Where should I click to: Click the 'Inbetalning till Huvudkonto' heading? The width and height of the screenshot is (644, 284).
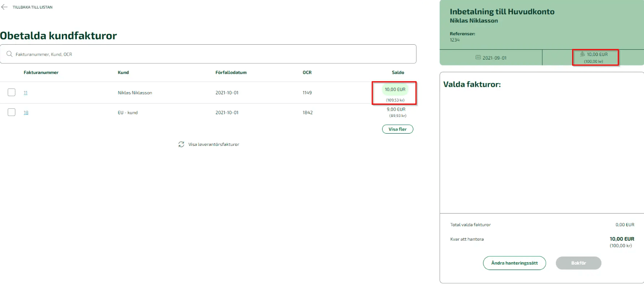point(502,12)
